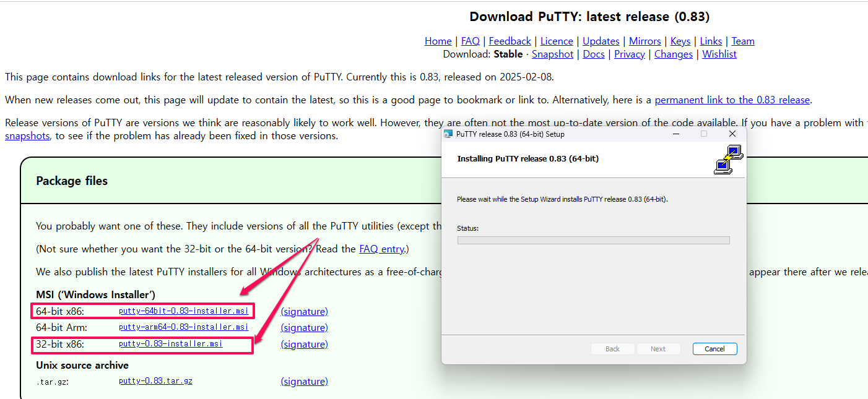Click the permanent link to the 0.83 release
Viewport: 868px width, 399px height.
coord(732,99)
